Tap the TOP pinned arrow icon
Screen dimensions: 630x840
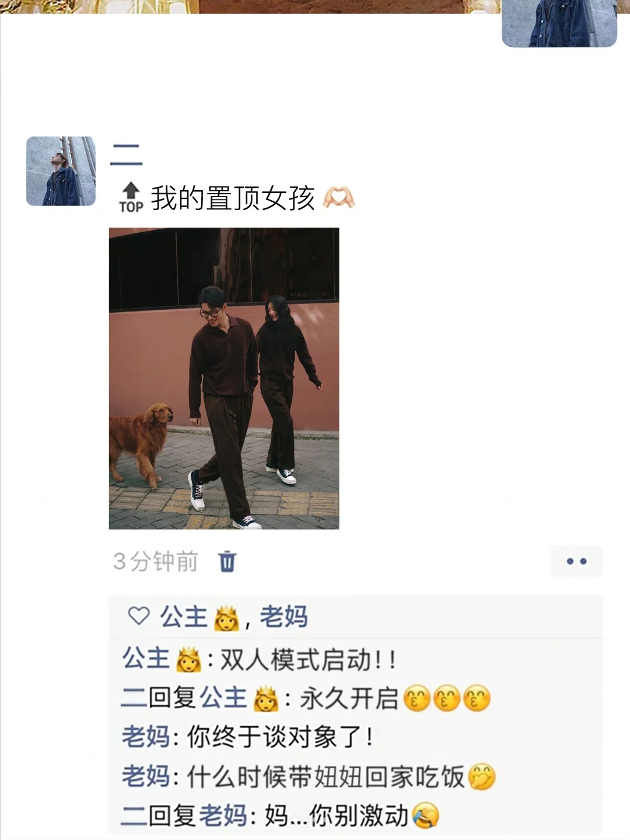tap(131, 198)
